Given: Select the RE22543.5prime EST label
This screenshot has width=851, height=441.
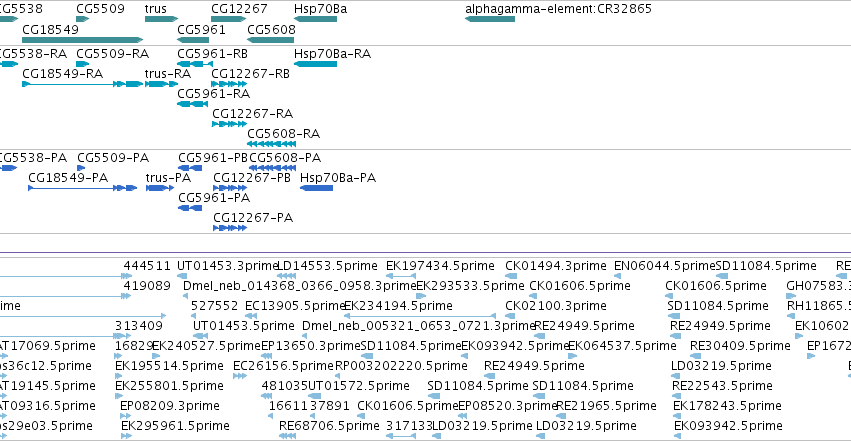Looking at the screenshot, I should coord(722,386).
